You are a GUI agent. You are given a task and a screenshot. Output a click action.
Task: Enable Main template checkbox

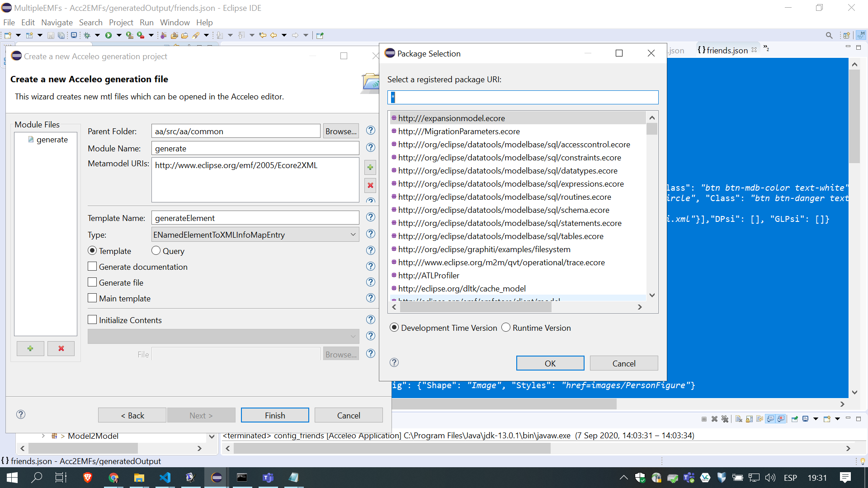pyautogui.click(x=92, y=298)
